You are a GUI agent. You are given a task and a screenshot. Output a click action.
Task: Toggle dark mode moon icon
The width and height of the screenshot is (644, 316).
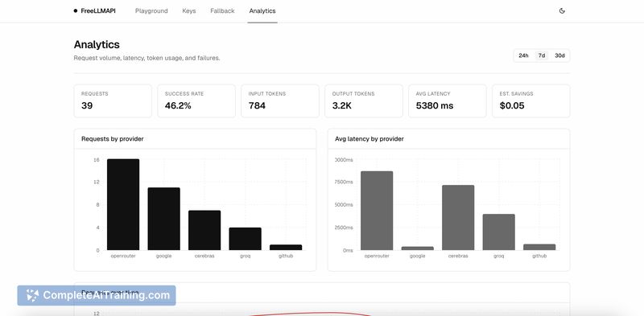(x=562, y=11)
